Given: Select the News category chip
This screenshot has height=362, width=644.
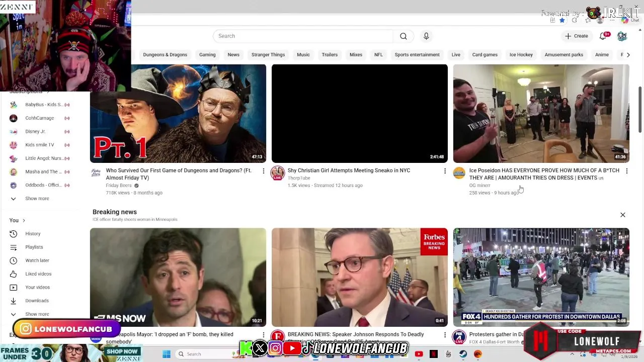Looking at the screenshot, I should [x=233, y=55].
